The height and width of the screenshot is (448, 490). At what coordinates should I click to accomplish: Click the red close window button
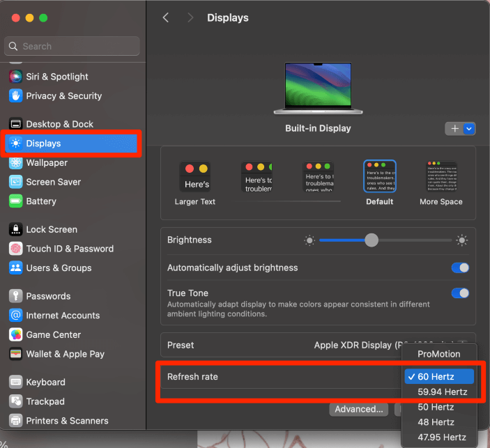click(x=15, y=18)
